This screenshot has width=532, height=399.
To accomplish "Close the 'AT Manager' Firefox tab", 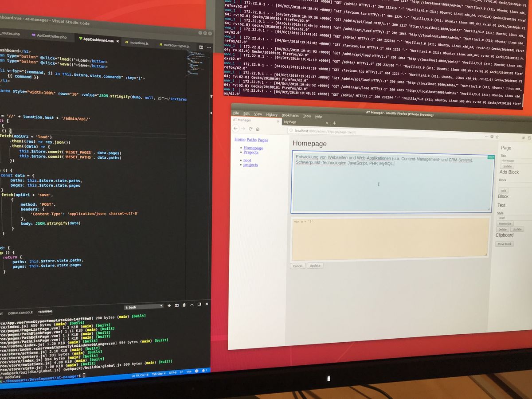I will pos(278,121).
